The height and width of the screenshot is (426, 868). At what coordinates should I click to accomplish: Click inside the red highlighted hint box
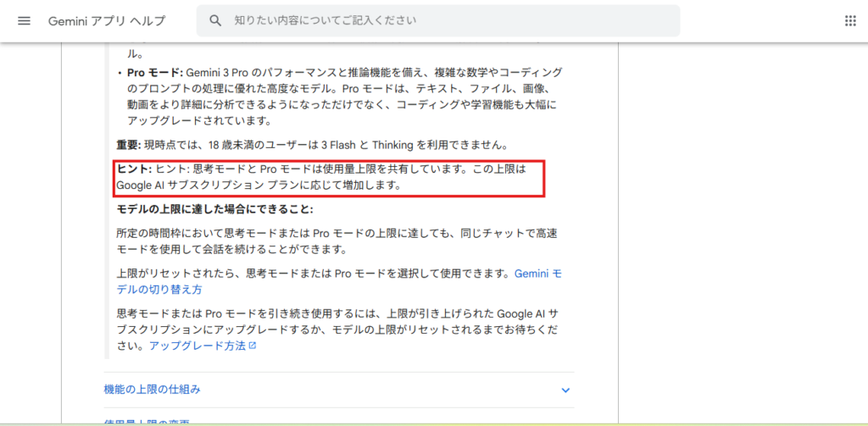click(330, 177)
